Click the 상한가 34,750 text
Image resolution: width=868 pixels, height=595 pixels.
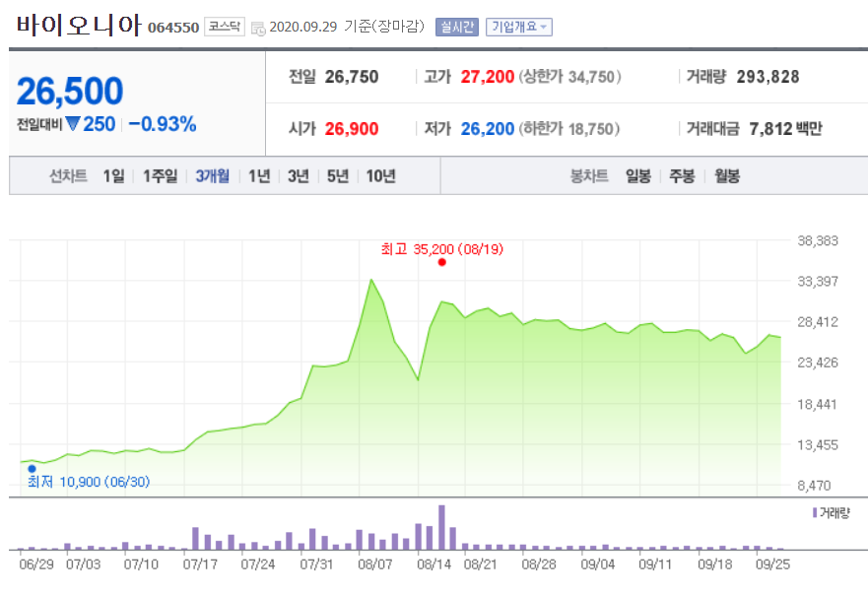(x=569, y=77)
